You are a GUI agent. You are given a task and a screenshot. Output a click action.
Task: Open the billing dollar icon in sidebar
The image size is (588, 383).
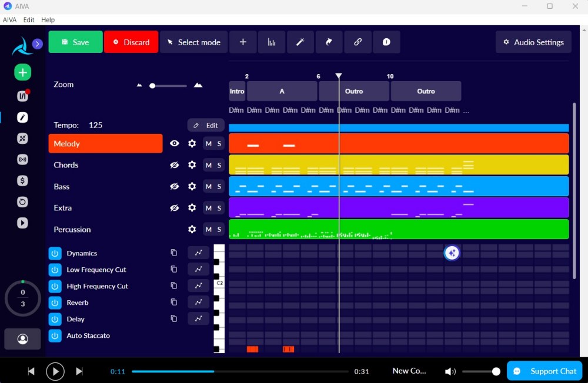point(22,180)
